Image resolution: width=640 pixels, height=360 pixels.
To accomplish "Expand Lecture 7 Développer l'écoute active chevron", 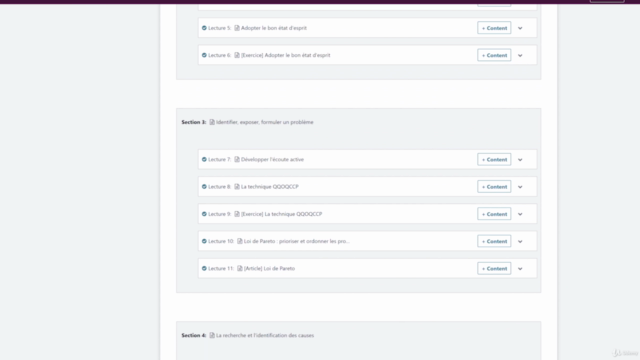I will pos(520,160).
